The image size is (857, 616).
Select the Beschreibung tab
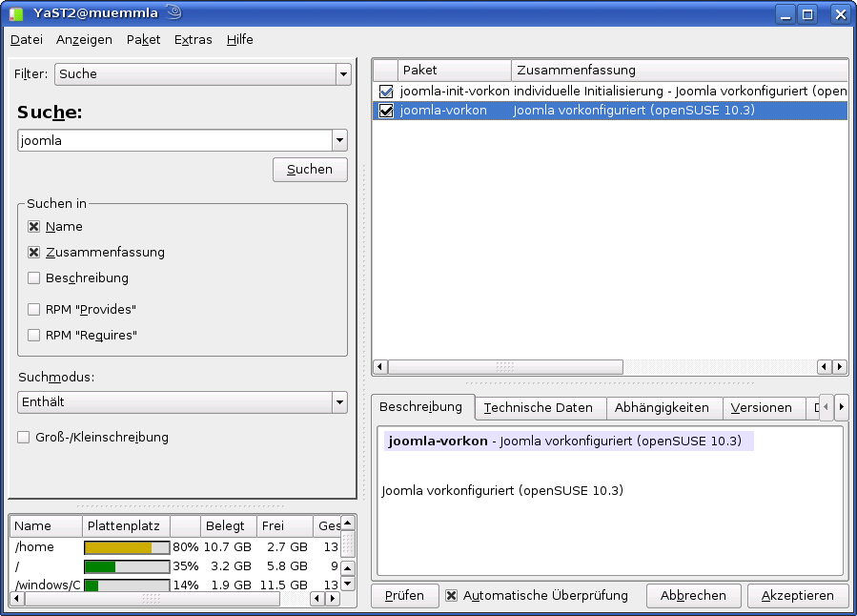422,406
